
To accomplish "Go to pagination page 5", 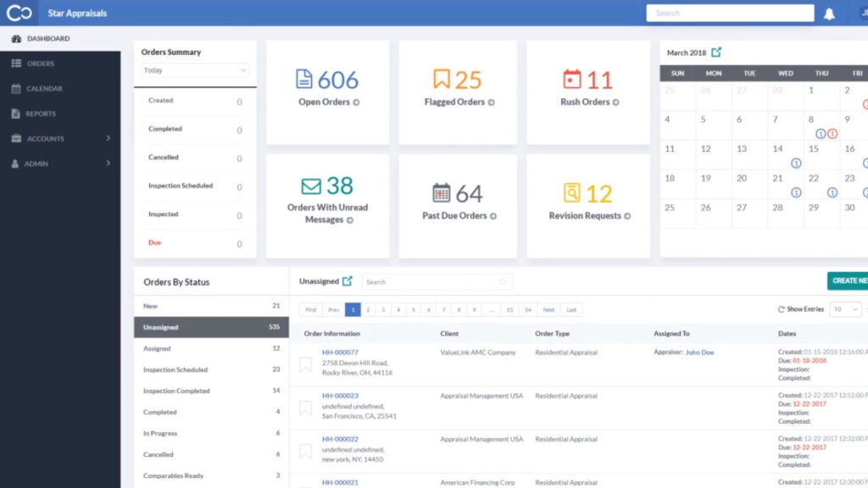I will 414,310.
